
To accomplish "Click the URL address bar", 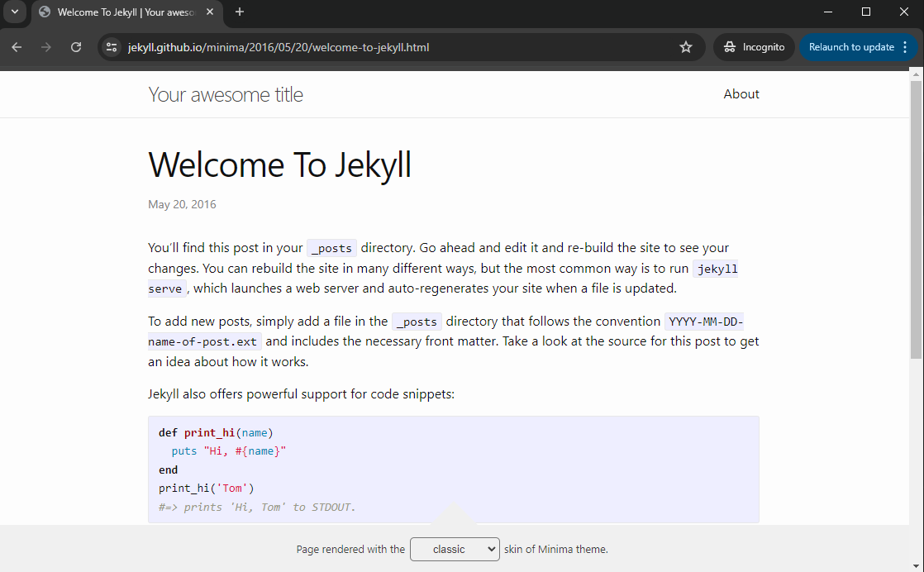I will (397, 47).
